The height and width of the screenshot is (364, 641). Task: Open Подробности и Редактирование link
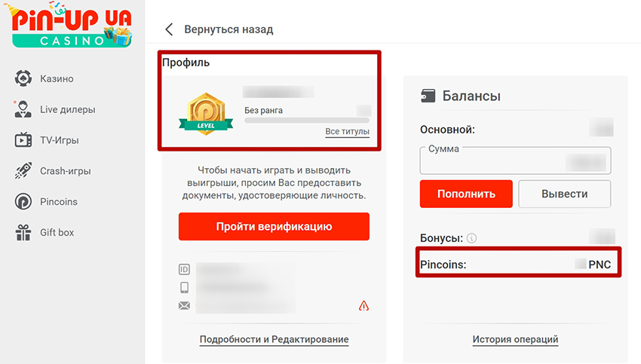coord(274,339)
